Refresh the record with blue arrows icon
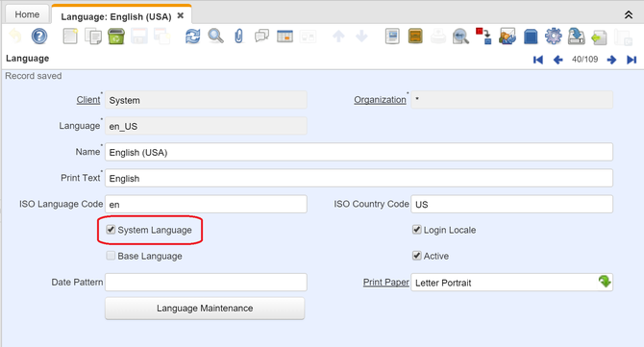The width and height of the screenshot is (644, 347). (192, 37)
